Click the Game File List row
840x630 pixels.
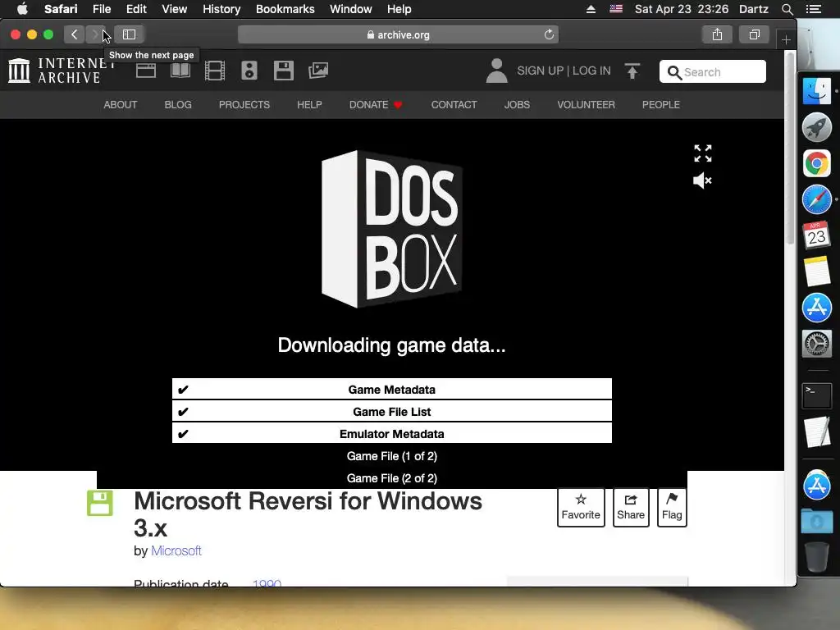(x=391, y=412)
